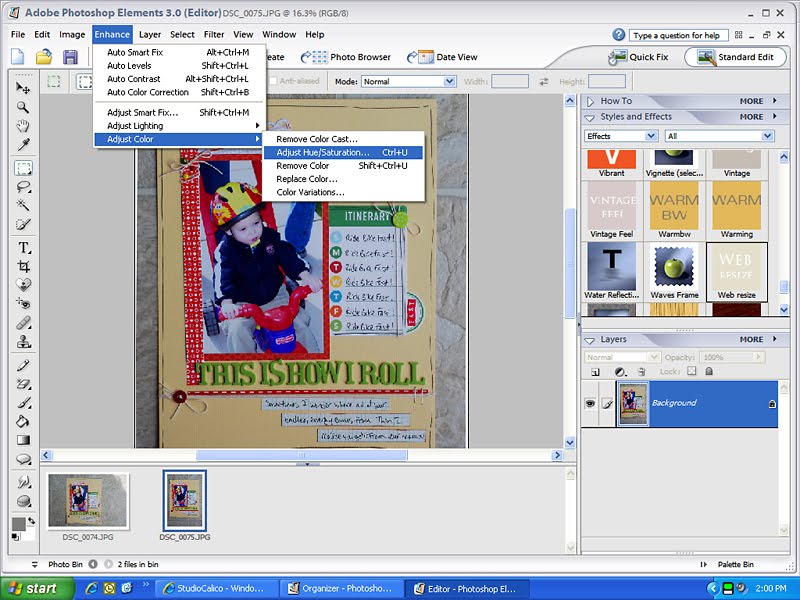Screen dimensions: 800x600
Task: Select the Lasso tool
Action: tap(23, 187)
